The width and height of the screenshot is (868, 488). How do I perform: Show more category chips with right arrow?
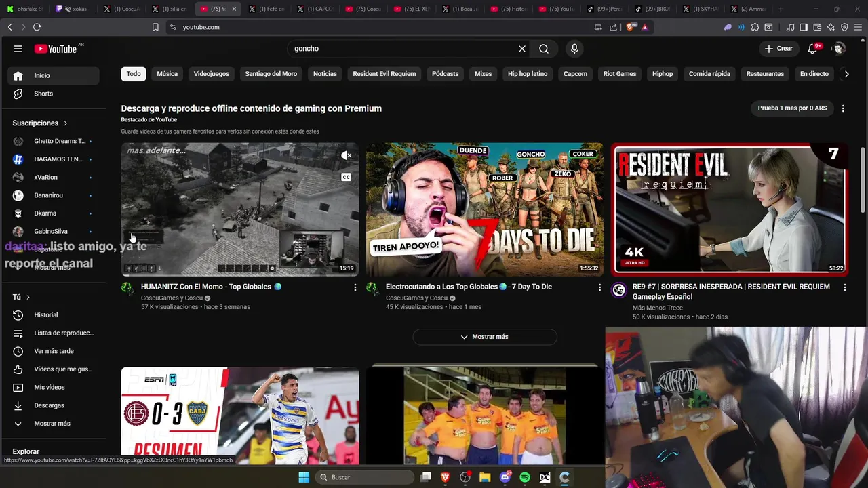(846, 74)
